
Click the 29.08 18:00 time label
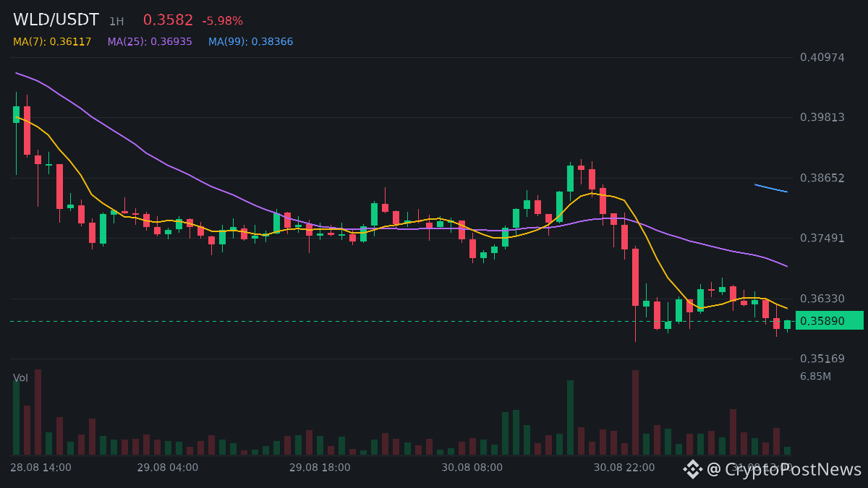click(320, 468)
